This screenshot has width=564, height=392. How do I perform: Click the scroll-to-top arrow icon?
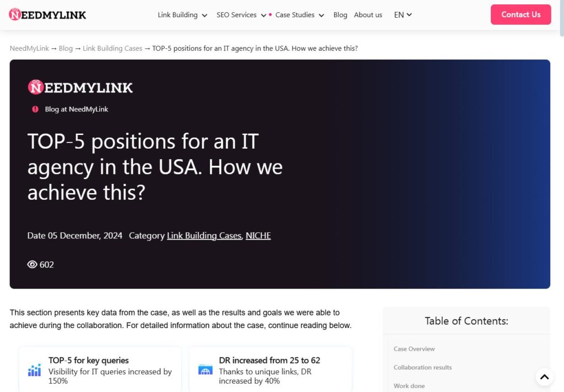[x=544, y=377]
